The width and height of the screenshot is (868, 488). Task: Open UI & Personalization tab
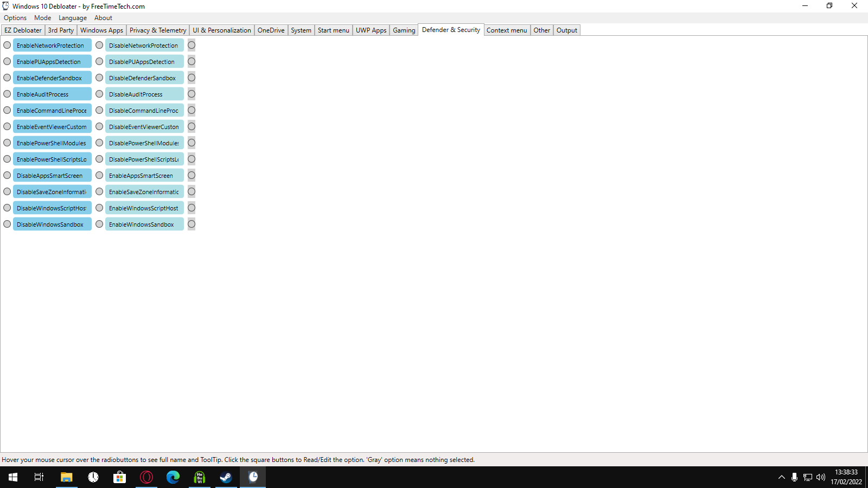coord(222,30)
